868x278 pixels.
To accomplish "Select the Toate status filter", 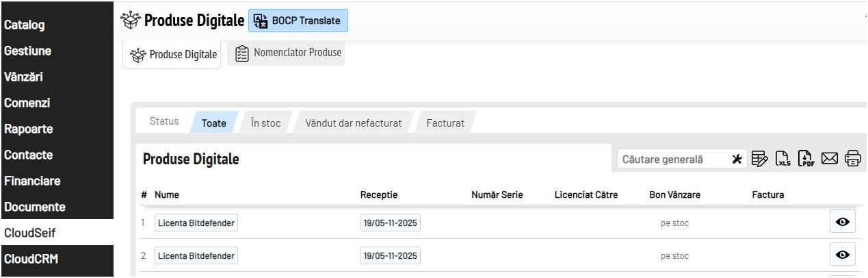I will [213, 123].
